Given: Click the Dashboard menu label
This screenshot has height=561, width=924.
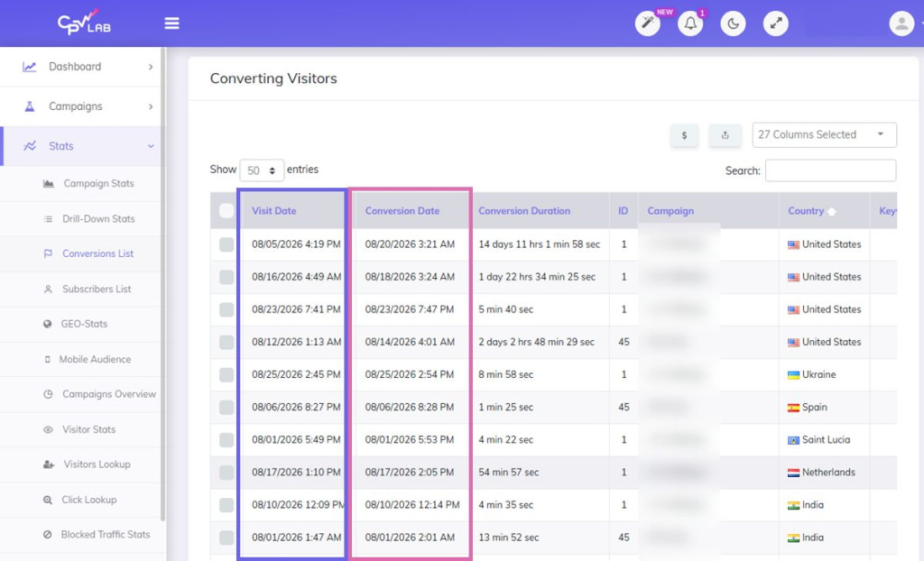Looking at the screenshot, I should (x=75, y=67).
